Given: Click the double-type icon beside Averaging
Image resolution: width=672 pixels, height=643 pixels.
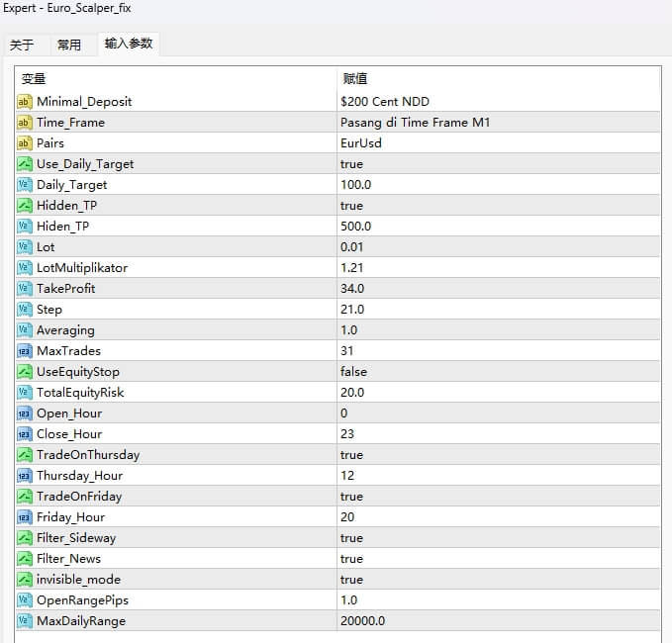Looking at the screenshot, I should pos(25,330).
